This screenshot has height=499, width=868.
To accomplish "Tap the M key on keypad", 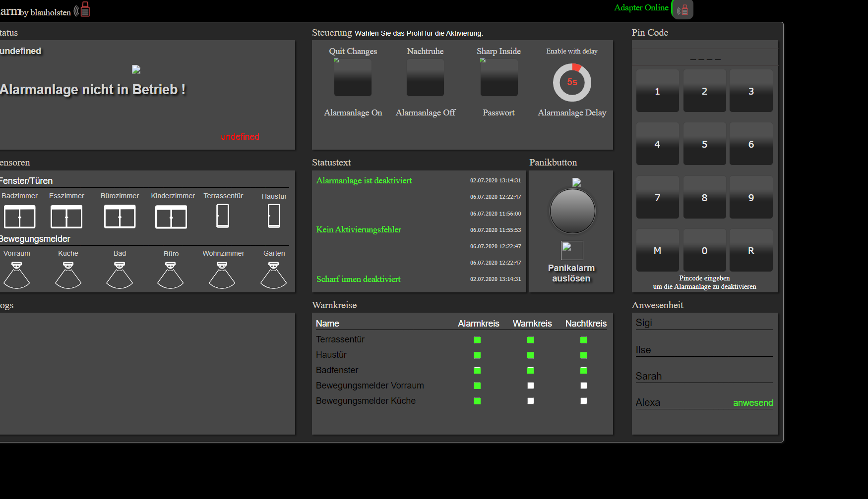I will tap(658, 250).
